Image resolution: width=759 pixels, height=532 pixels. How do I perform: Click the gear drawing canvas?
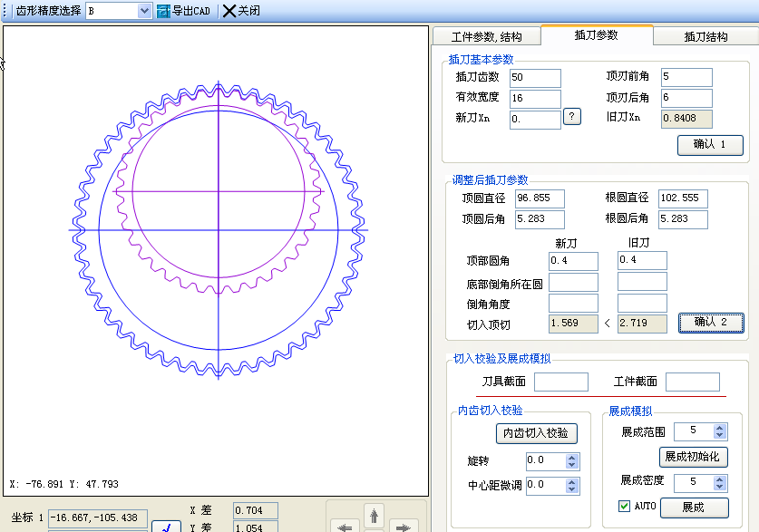tap(216, 261)
